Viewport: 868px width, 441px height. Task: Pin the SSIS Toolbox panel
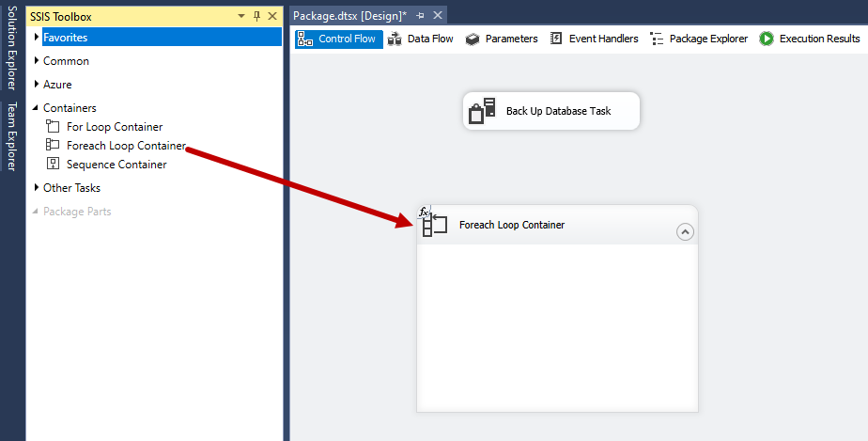pyautogui.click(x=256, y=16)
